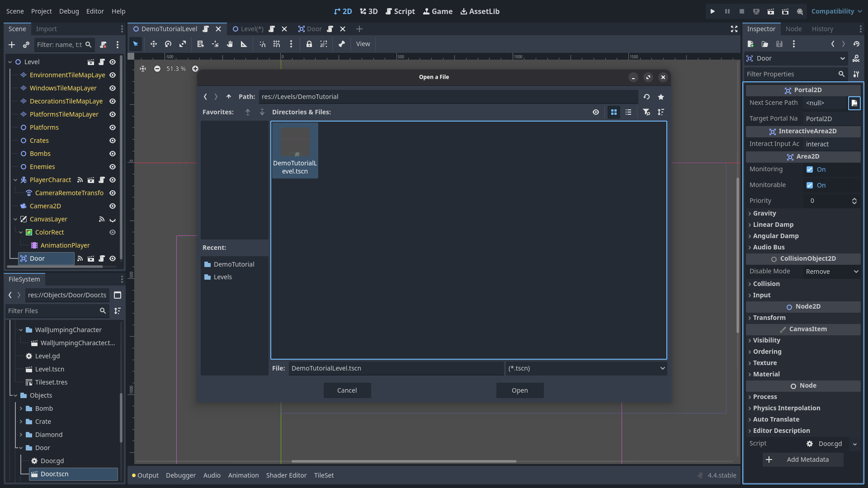Screen dimensions: 868x488
Task: Refresh files in the Open dialog
Action: [646, 97]
